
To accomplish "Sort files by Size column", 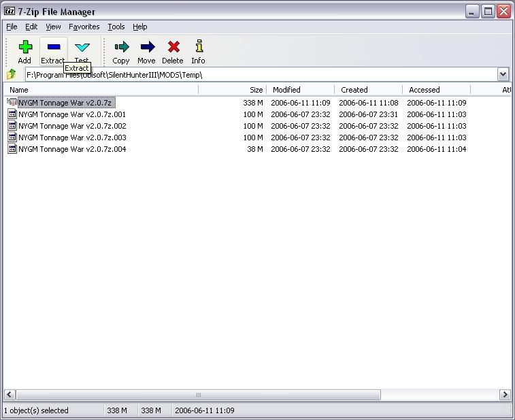I will 232,90.
